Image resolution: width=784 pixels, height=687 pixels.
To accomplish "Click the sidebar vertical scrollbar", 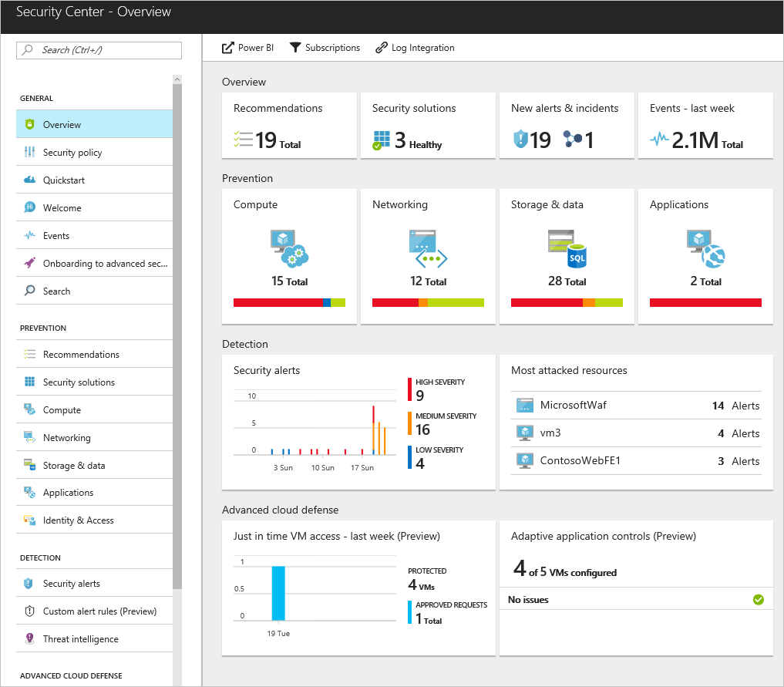I will [177, 336].
